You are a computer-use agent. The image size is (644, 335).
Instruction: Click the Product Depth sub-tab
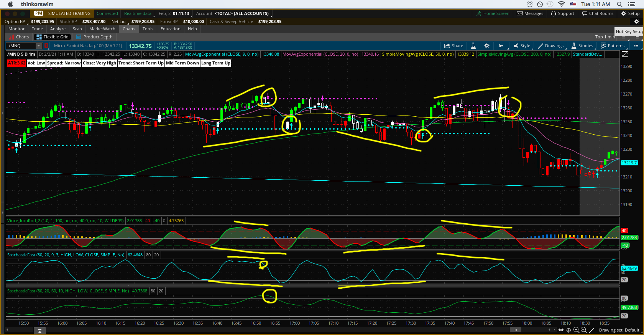(98, 37)
